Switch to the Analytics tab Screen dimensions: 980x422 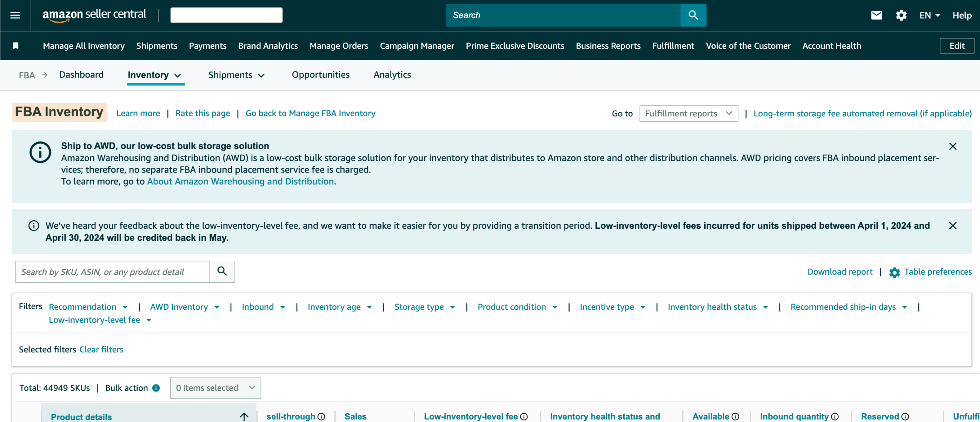[392, 74]
